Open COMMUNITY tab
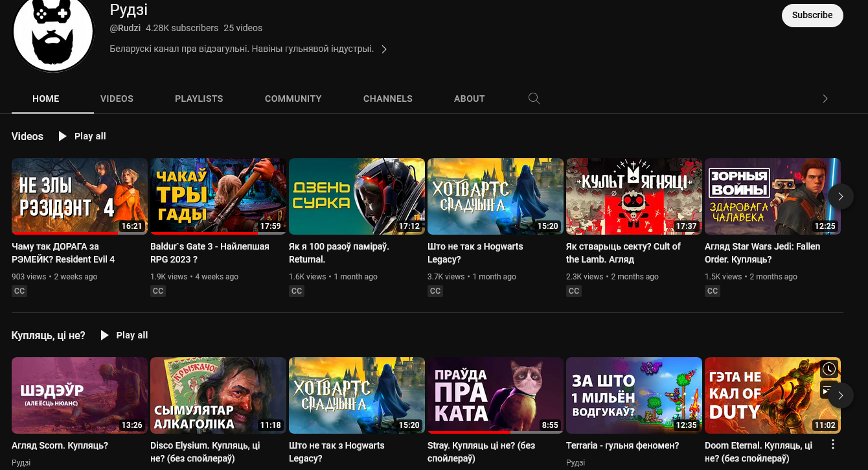Viewport: 868px width, 470px height. tap(293, 99)
